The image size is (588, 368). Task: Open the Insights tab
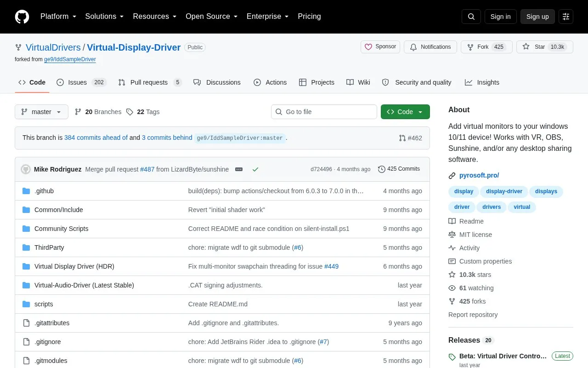click(x=482, y=82)
